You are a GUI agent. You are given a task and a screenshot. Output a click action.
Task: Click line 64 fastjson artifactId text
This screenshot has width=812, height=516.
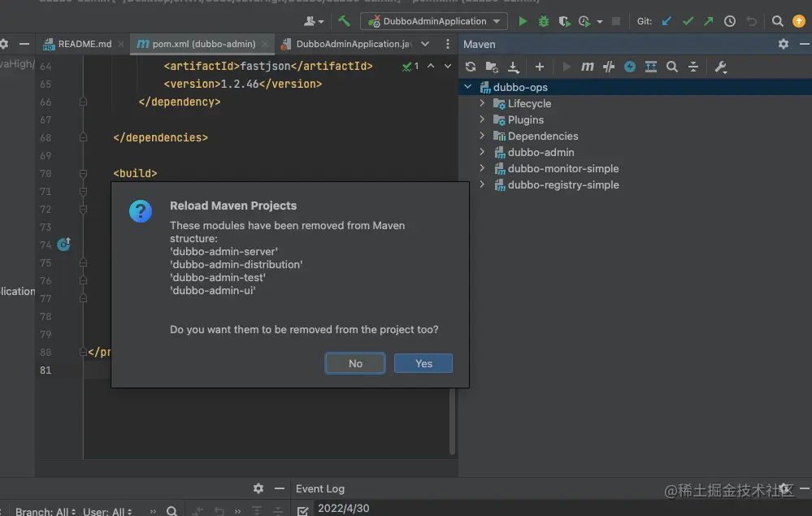tap(268, 67)
